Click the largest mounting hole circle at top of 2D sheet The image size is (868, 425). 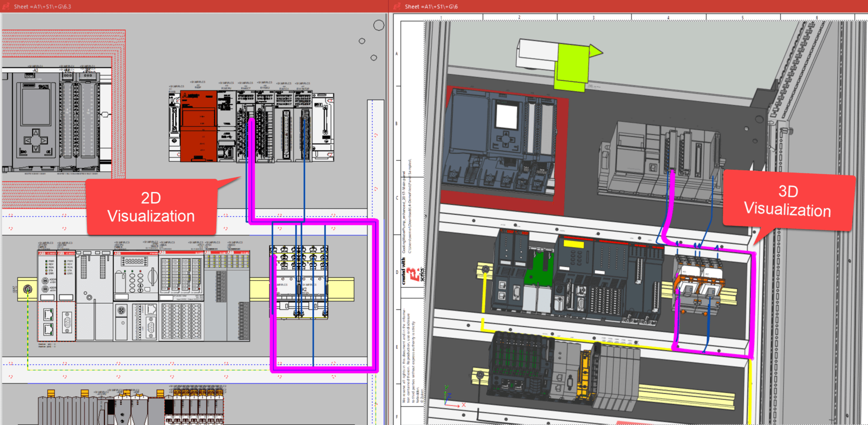pyautogui.click(x=379, y=25)
